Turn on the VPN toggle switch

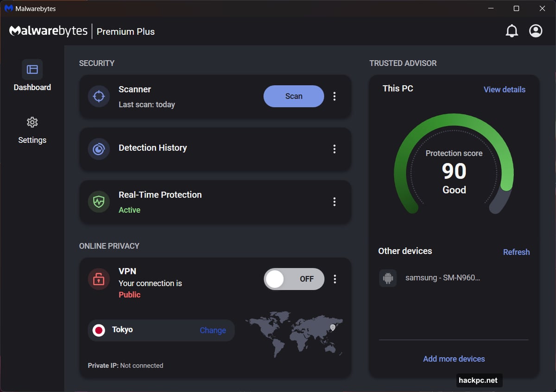click(294, 279)
